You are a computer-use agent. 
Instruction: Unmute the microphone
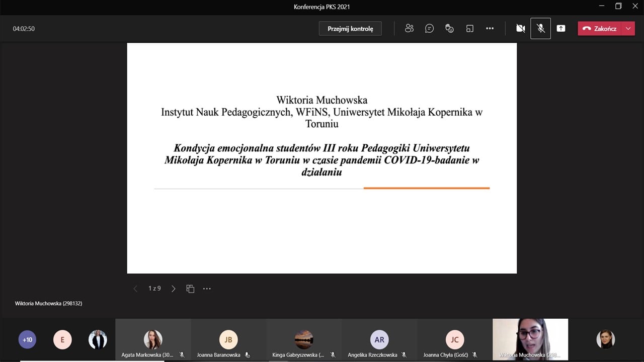[541, 29]
